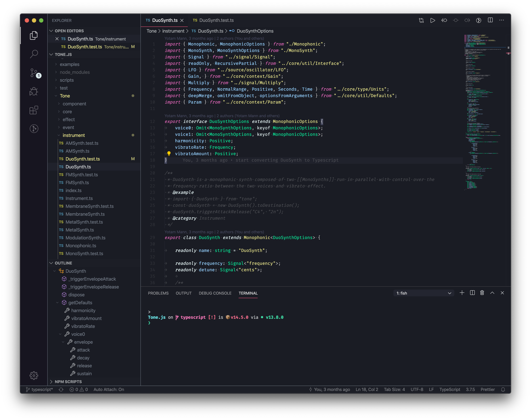The image size is (531, 420).
Task: Click the Manage gear icon
Action: pyautogui.click(x=34, y=375)
